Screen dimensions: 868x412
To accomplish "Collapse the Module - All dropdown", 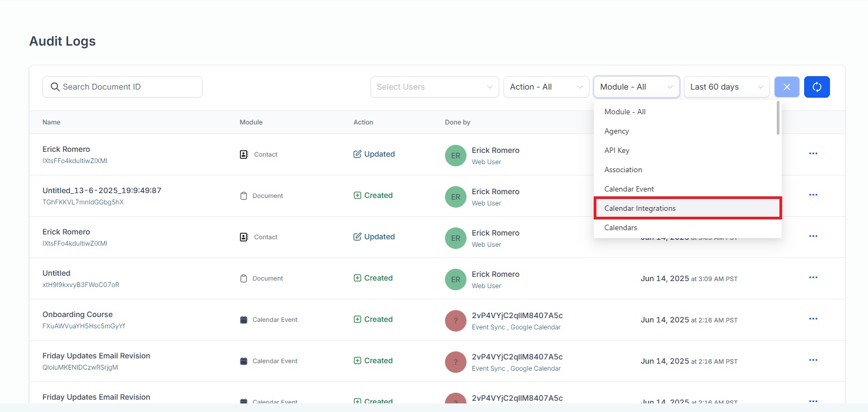I will tap(636, 87).
